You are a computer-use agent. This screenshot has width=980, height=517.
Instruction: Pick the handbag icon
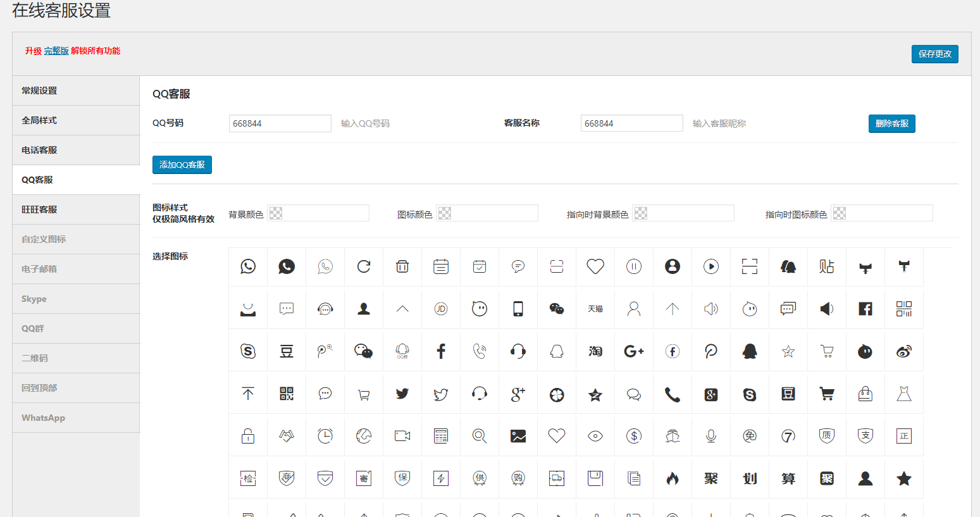(x=865, y=394)
